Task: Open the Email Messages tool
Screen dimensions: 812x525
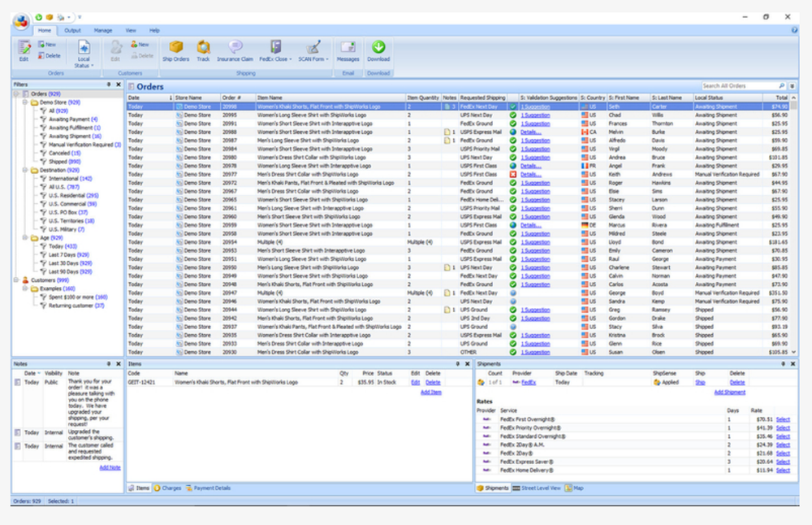Action: coord(348,50)
